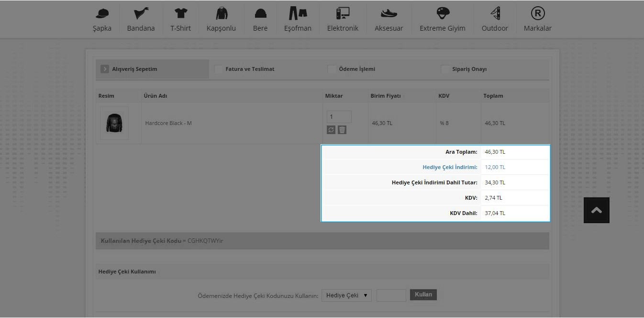Go to the Sipariş Onayı step

point(469,69)
